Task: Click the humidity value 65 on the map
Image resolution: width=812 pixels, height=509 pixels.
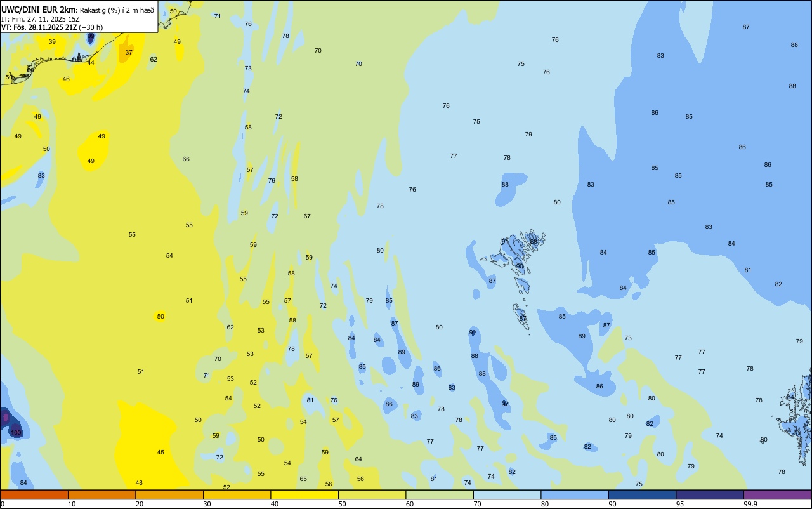Action: tap(303, 479)
